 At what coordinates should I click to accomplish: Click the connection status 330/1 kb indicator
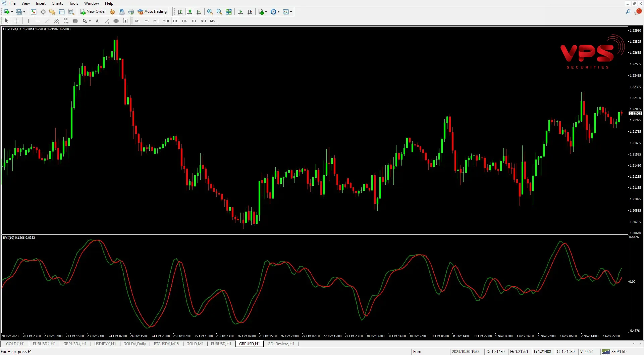coord(615,351)
